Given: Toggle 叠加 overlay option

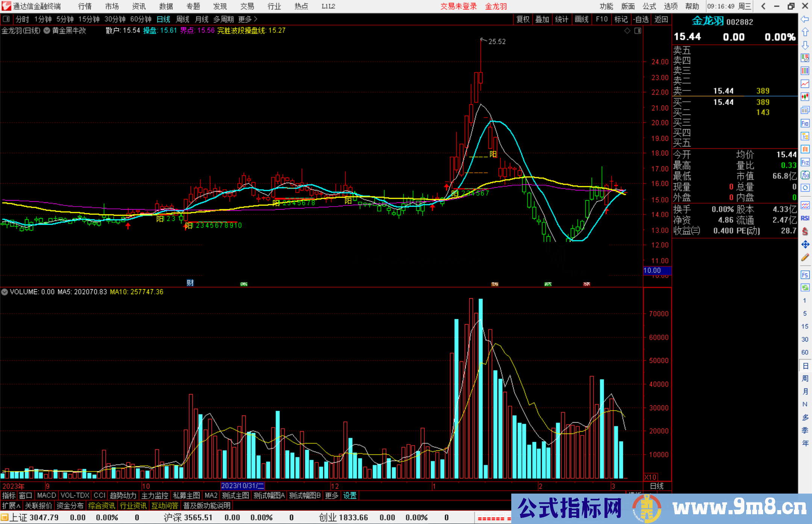Looking at the screenshot, I should [542, 19].
